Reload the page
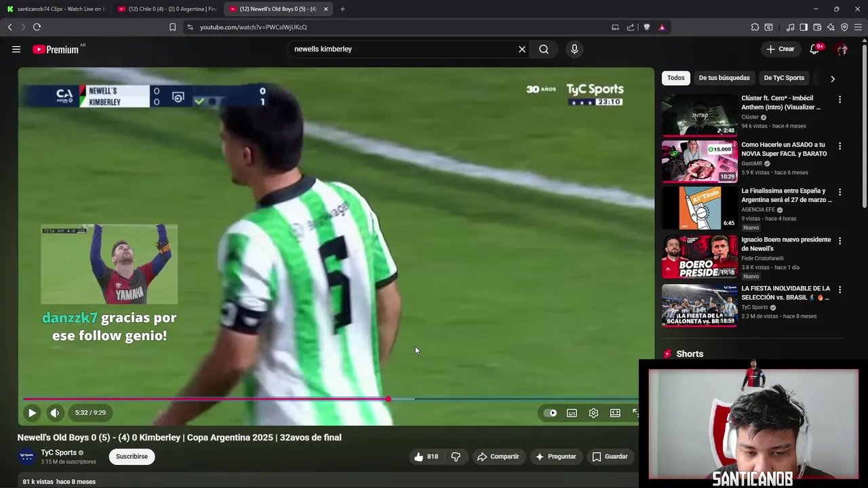Viewport: 868px width, 488px height. coord(37,27)
